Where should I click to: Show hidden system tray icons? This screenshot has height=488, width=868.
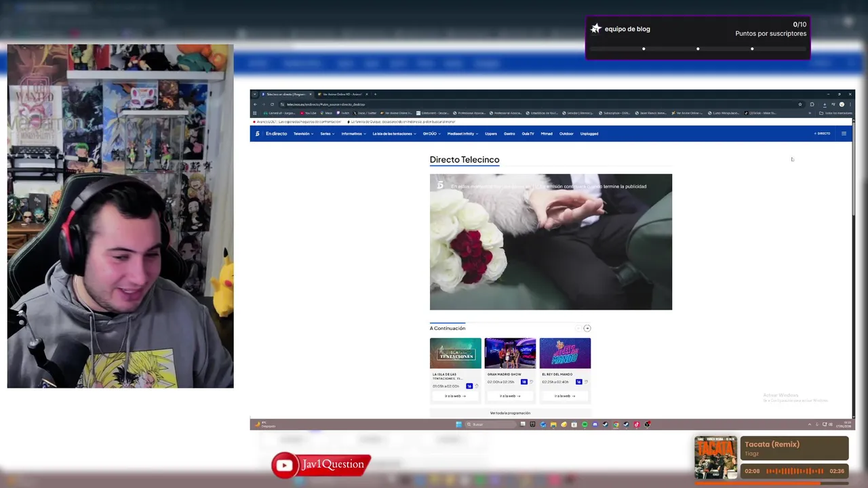point(809,424)
